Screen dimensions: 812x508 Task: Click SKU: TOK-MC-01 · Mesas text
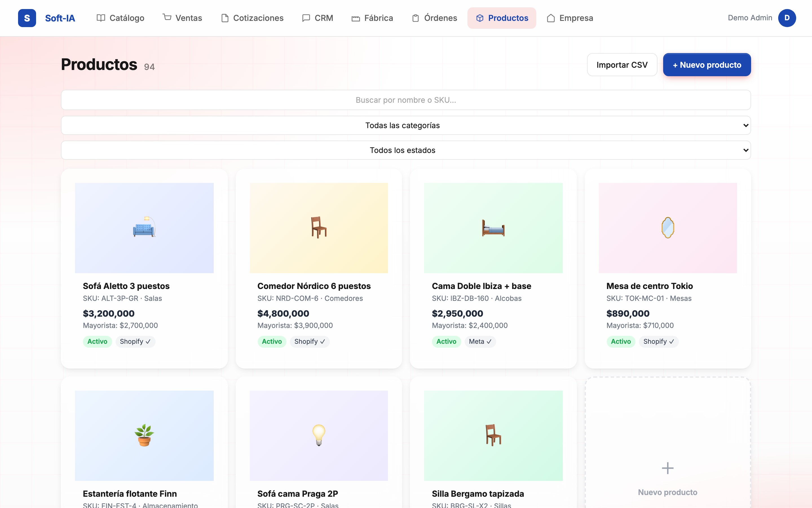click(649, 298)
